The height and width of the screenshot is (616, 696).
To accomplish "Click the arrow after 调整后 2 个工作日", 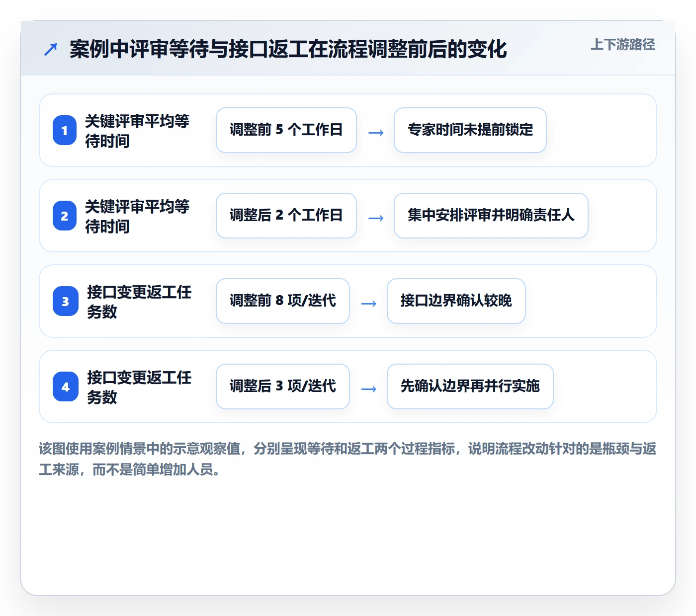I will click(x=376, y=218).
